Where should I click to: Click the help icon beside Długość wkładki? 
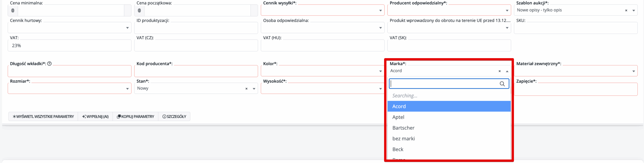click(50, 64)
